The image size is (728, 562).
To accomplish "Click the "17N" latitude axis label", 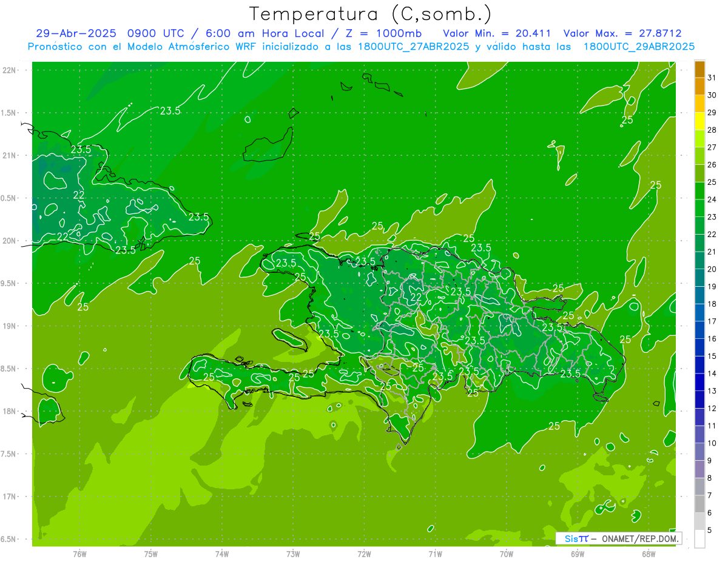I will (x=10, y=497).
